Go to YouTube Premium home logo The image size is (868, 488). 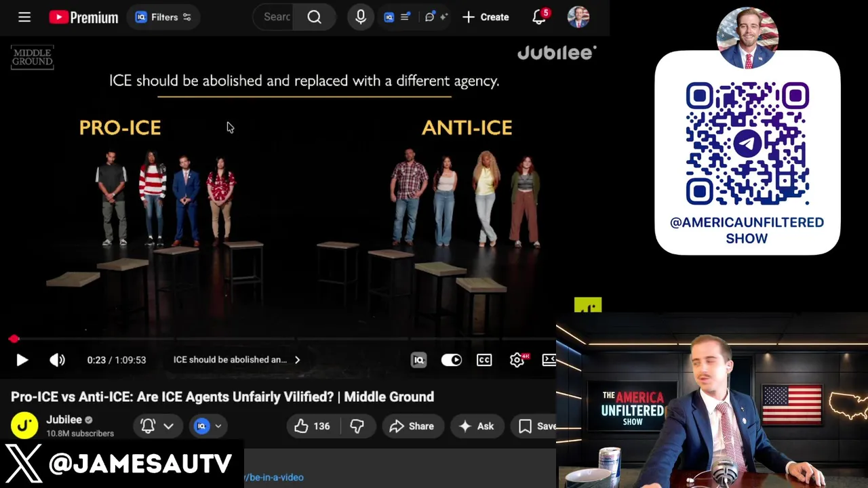[x=83, y=17]
